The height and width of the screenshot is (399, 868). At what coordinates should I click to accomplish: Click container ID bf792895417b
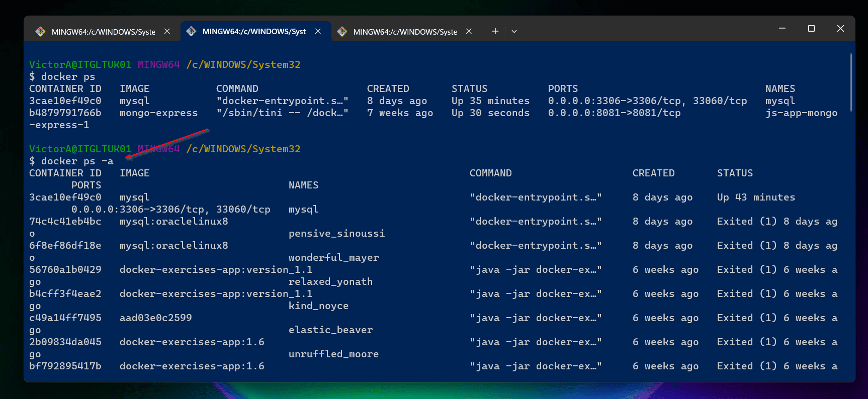click(65, 366)
